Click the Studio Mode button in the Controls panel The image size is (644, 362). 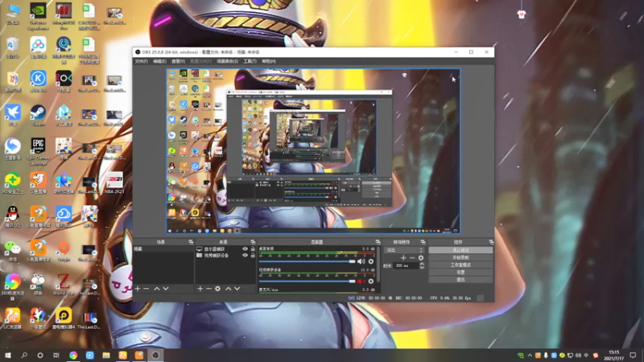point(460,265)
